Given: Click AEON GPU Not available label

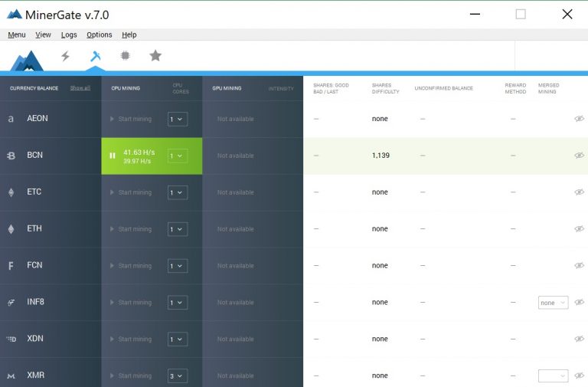Looking at the screenshot, I should pyautogui.click(x=236, y=119).
